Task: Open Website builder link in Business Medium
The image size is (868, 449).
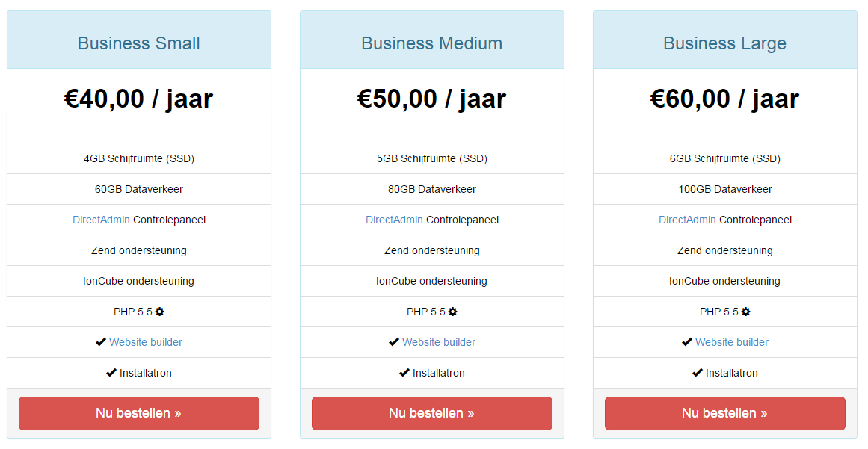Action: tap(439, 342)
